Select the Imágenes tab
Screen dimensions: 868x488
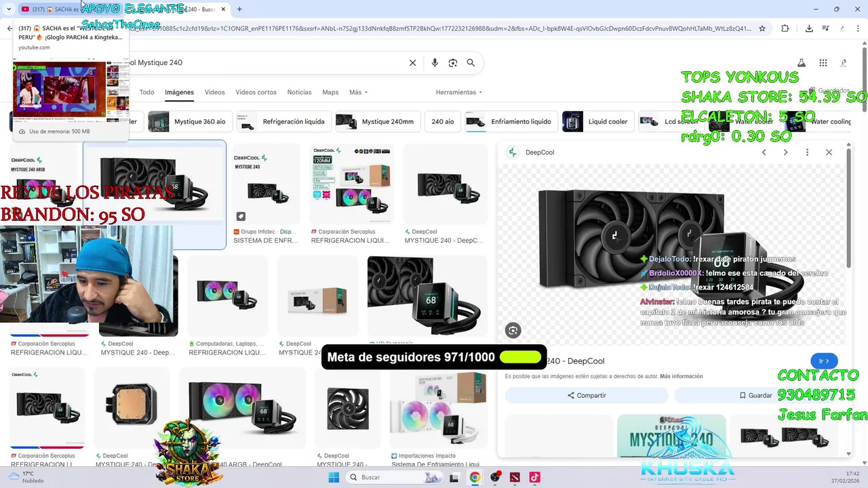click(180, 92)
